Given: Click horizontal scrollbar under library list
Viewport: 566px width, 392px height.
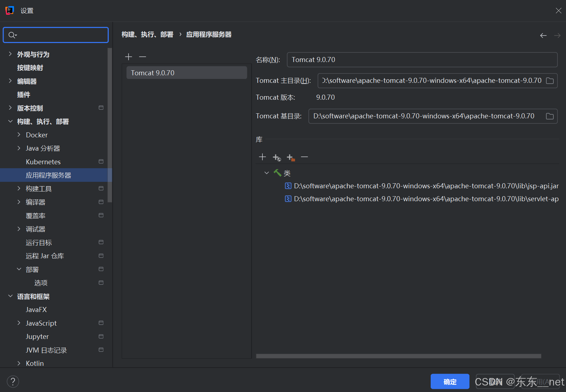Looking at the screenshot, I should (x=398, y=356).
